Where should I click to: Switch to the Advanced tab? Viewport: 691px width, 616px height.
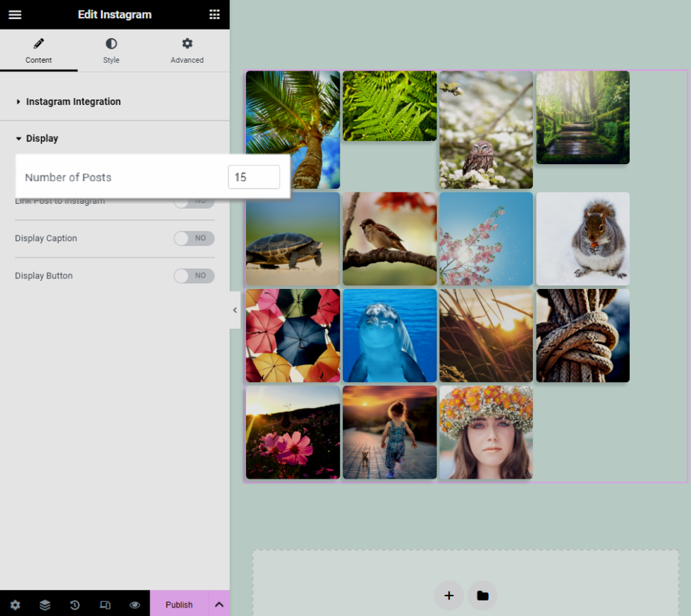[x=188, y=51]
